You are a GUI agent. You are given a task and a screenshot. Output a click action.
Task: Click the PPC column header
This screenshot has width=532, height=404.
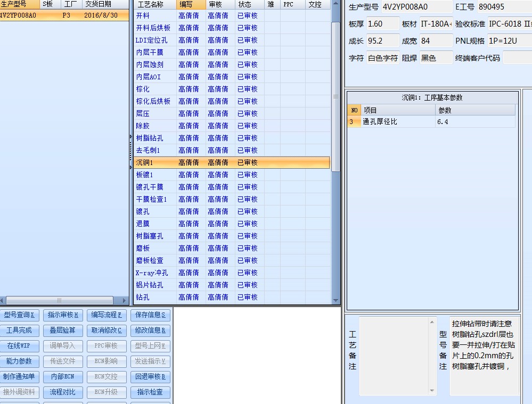292,4
